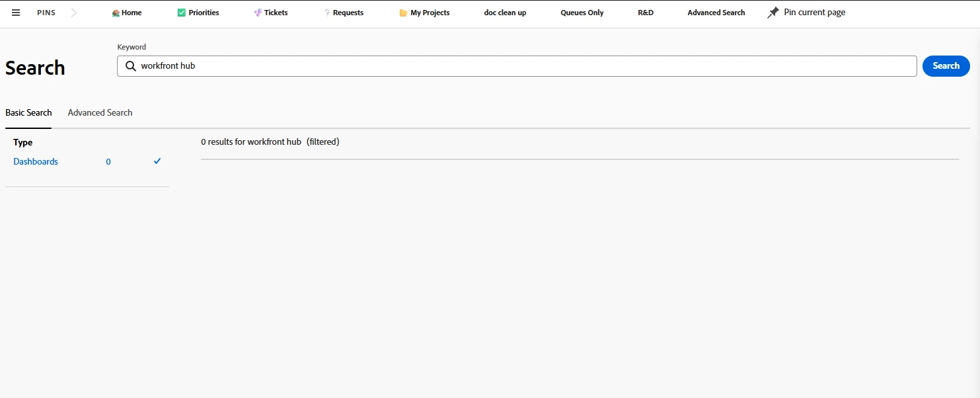Click the Type filter heading
This screenshot has height=398, width=980.
(23, 143)
